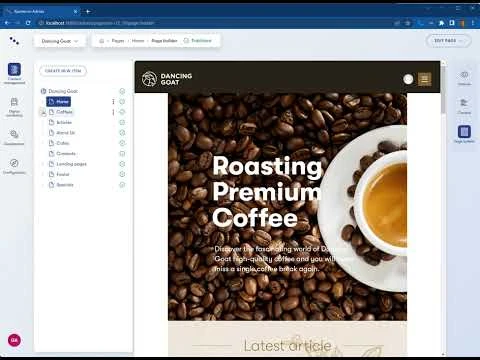
Task: Open the GA user account avatar
Action: click(14, 340)
